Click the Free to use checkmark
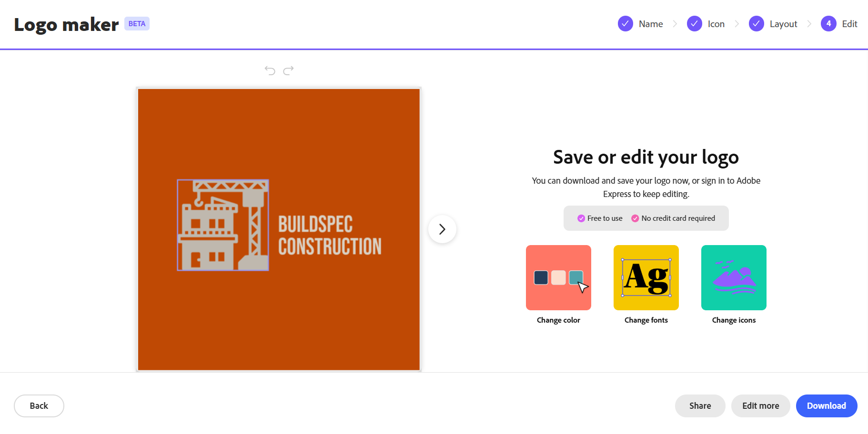Viewport: 868px width, 434px height. click(x=581, y=218)
